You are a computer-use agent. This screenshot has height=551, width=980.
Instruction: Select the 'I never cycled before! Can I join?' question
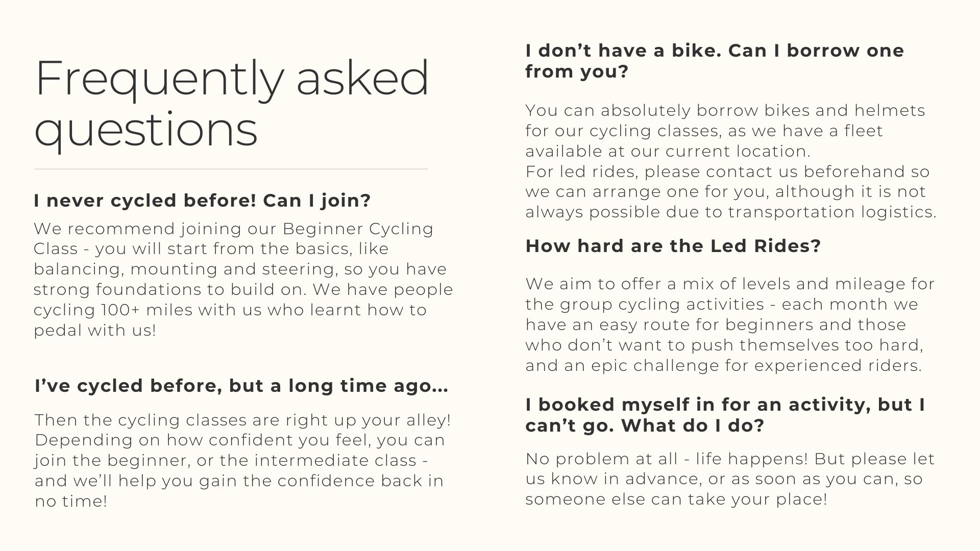click(x=202, y=201)
